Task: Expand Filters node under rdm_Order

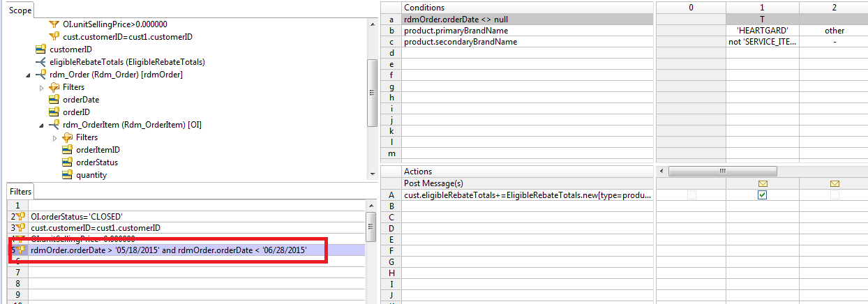Action: 41,87
